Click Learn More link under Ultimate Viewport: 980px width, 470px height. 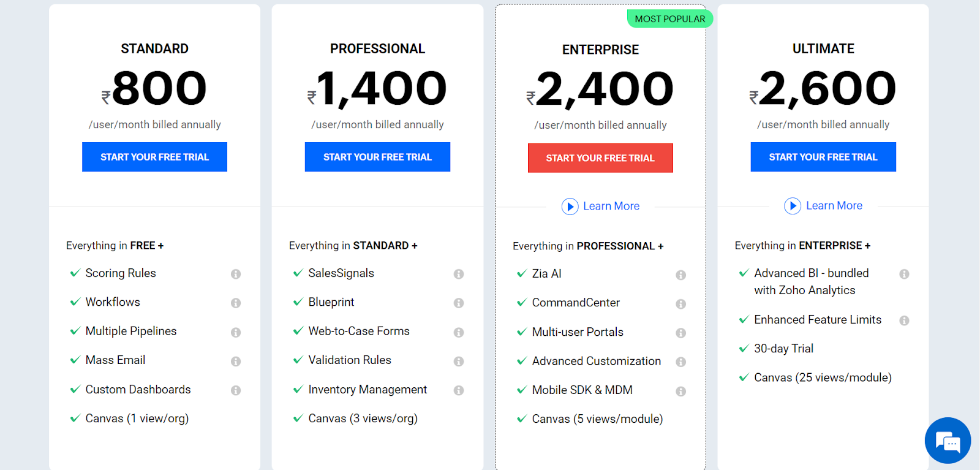click(834, 206)
